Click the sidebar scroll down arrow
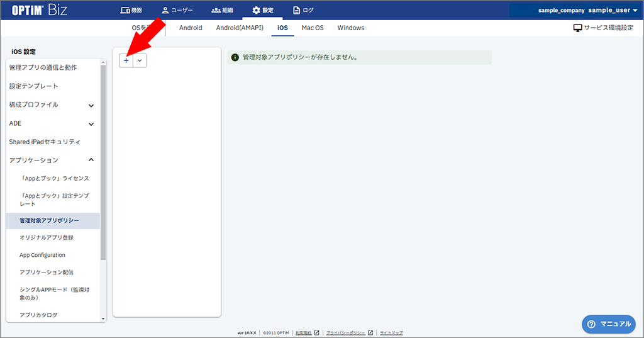This screenshot has width=644, height=338. (x=103, y=318)
